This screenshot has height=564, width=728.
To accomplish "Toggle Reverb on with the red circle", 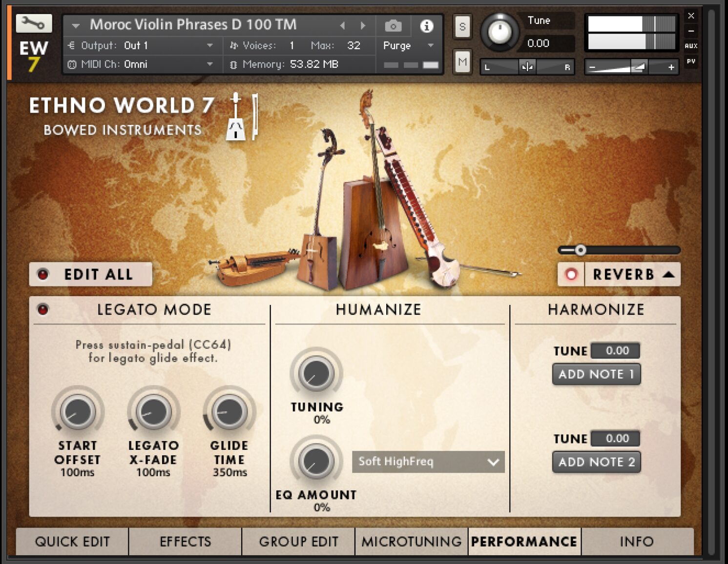I will (x=571, y=275).
